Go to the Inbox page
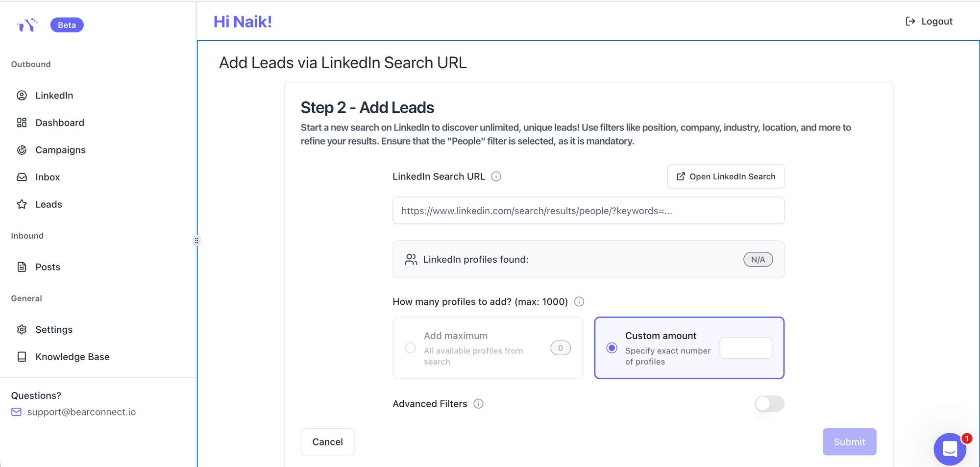Image resolution: width=980 pixels, height=467 pixels. (48, 177)
